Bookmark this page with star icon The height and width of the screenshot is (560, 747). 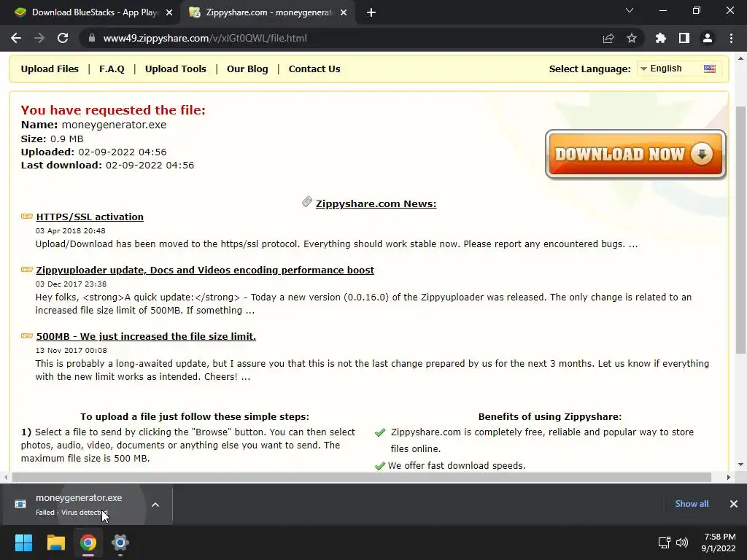[632, 38]
